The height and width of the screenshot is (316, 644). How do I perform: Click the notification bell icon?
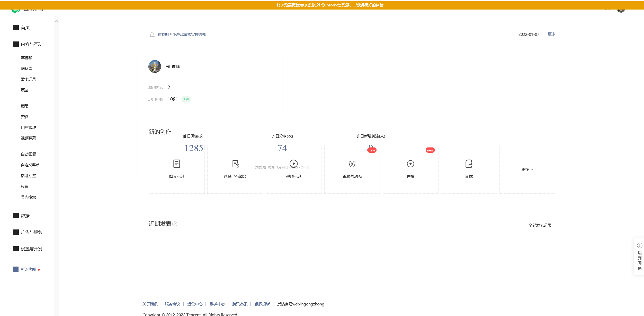(x=152, y=35)
